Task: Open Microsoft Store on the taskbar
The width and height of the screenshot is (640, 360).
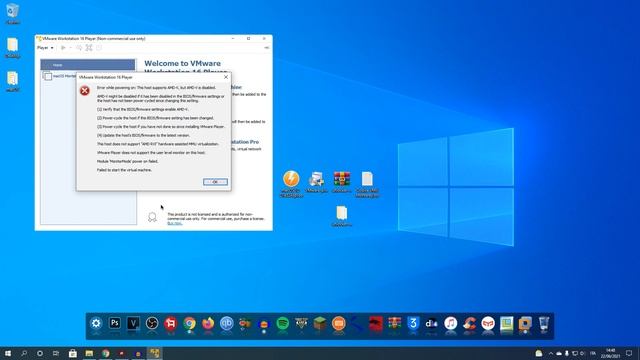Action: click(x=73, y=353)
